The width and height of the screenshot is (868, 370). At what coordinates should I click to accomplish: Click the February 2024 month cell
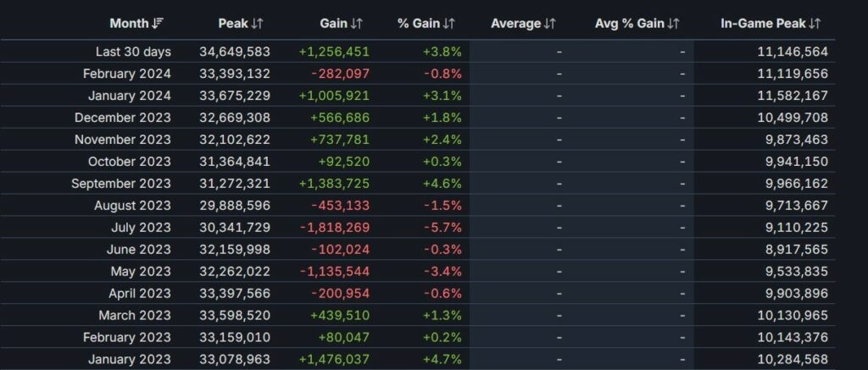coord(127,74)
